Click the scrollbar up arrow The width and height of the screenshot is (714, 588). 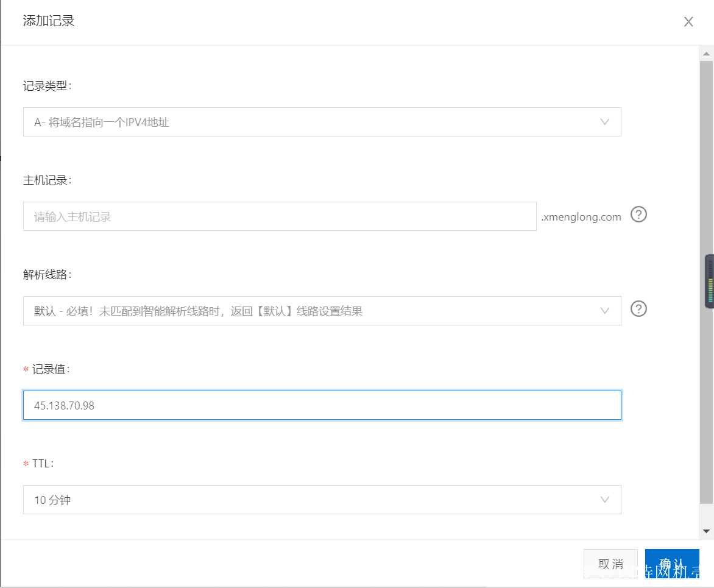coord(706,54)
